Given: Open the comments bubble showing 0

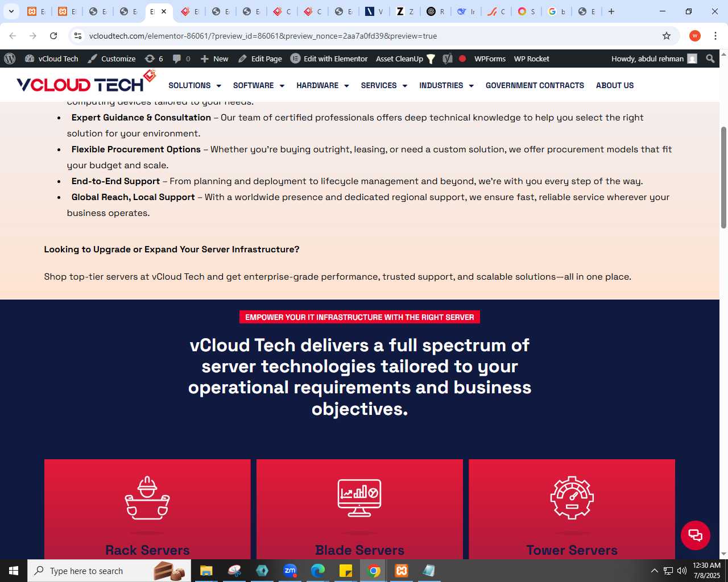Looking at the screenshot, I should (181, 59).
